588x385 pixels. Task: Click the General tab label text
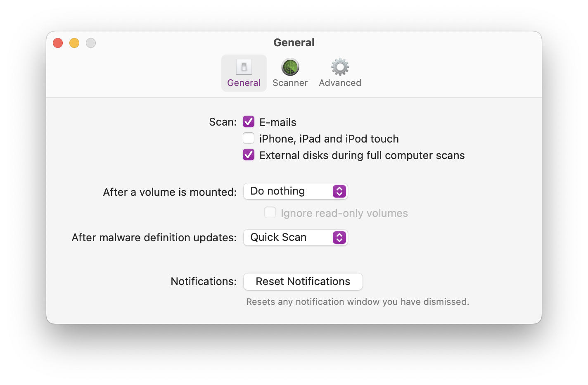pyautogui.click(x=244, y=83)
